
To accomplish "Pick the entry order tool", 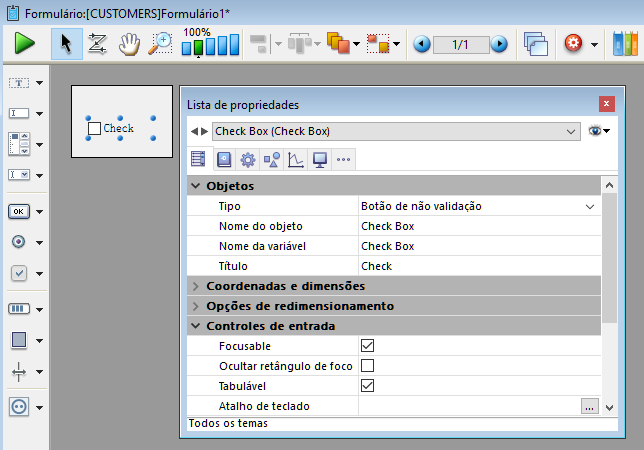I will coord(98,44).
